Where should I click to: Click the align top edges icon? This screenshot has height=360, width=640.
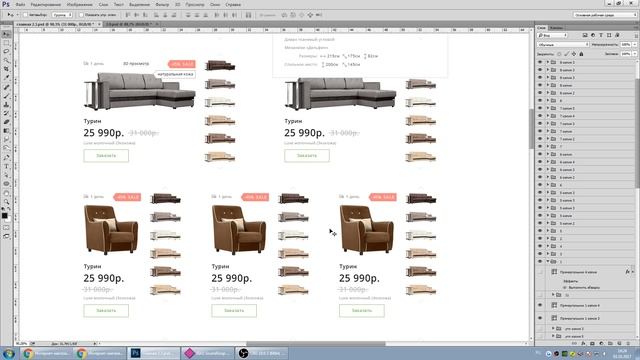pyautogui.click(x=128, y=15)
